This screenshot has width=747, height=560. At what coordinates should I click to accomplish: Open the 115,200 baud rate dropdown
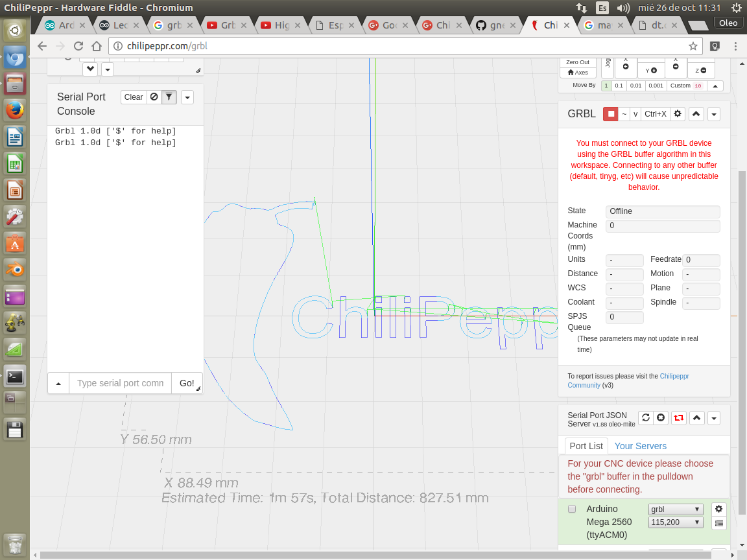pos(675,522)
